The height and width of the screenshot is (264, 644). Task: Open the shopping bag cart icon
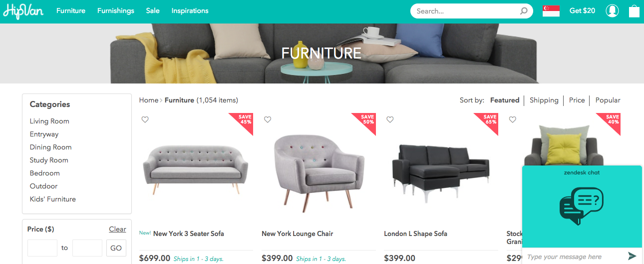[x=634, y=11]
